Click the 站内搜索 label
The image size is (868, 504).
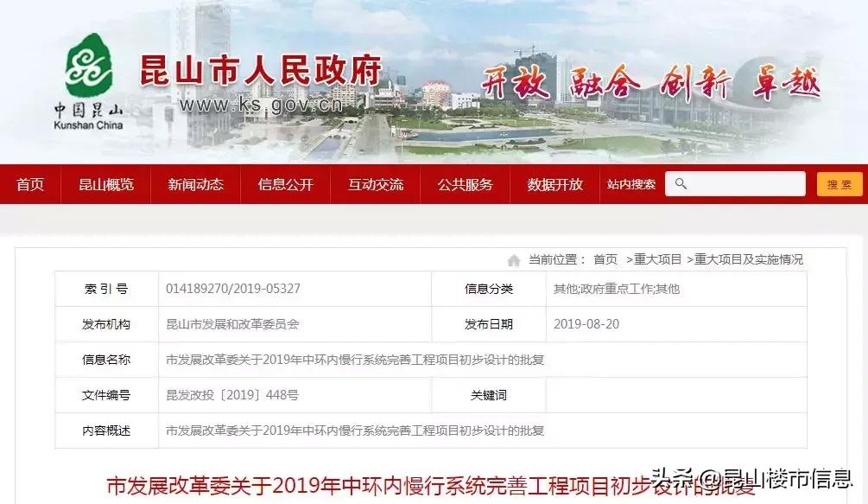tap(631, 184)
